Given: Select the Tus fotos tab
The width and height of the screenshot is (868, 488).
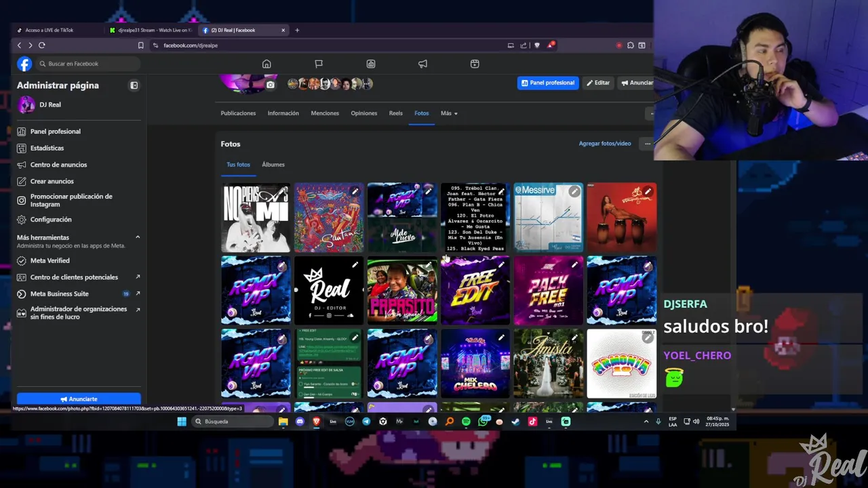Looking at the screenshot, I should coord(238,165).
